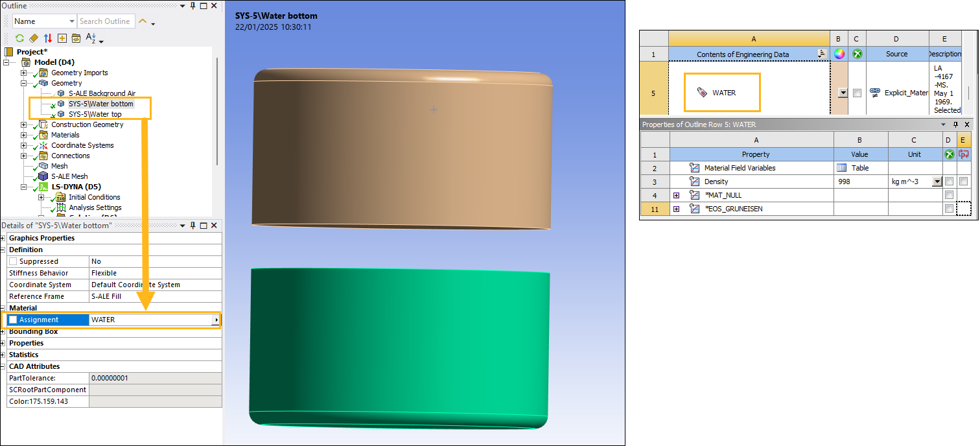Screen dimensions: 980x446
Task: Click the Search Outline input field
Action: point(106,21)
